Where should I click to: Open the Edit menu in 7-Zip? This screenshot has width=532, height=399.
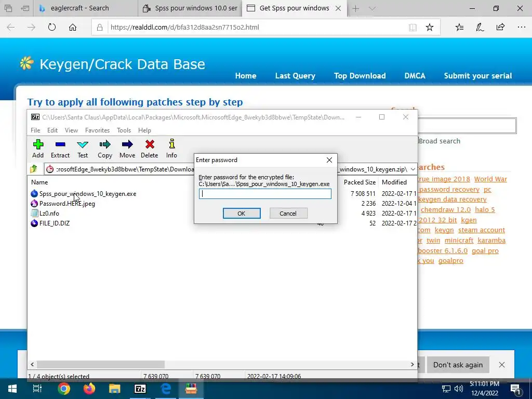[x=52, y=130]
